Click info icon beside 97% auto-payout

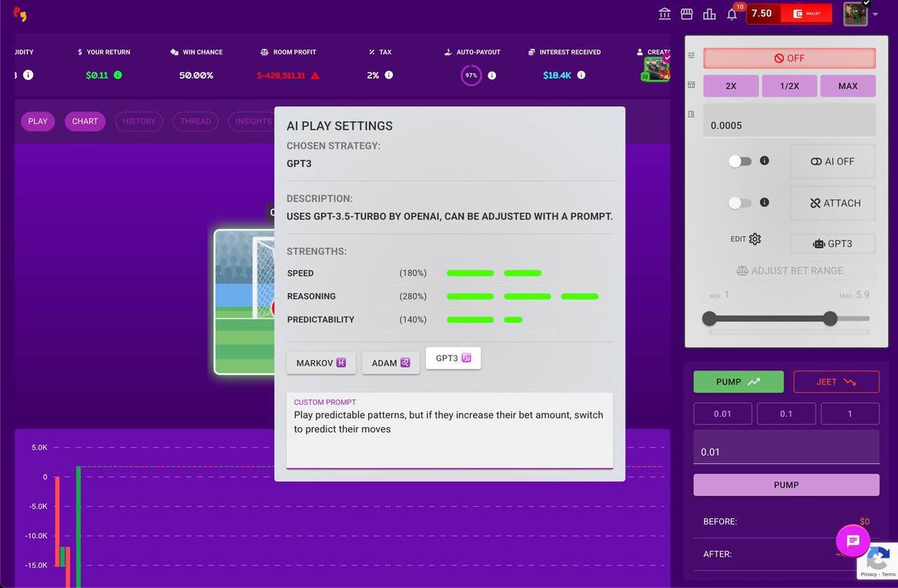492,76
